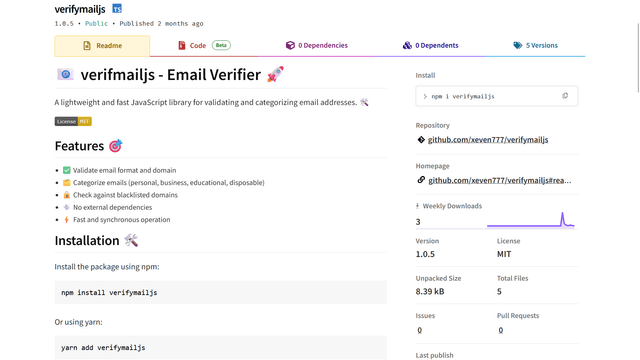Click the Weekly Downloads arrow icon
The width and height of the screenshot is (640, 360).
tap(417, 206)
